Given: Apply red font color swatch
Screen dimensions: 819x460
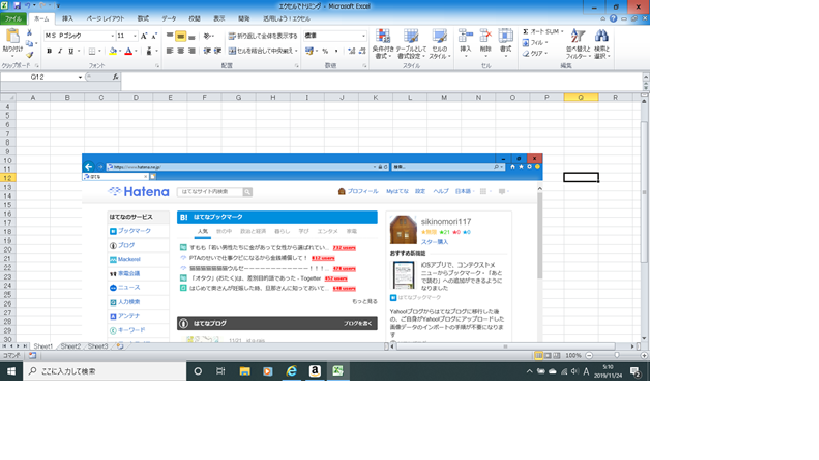Looking at the screenshot, I should [x=128, y=51].
